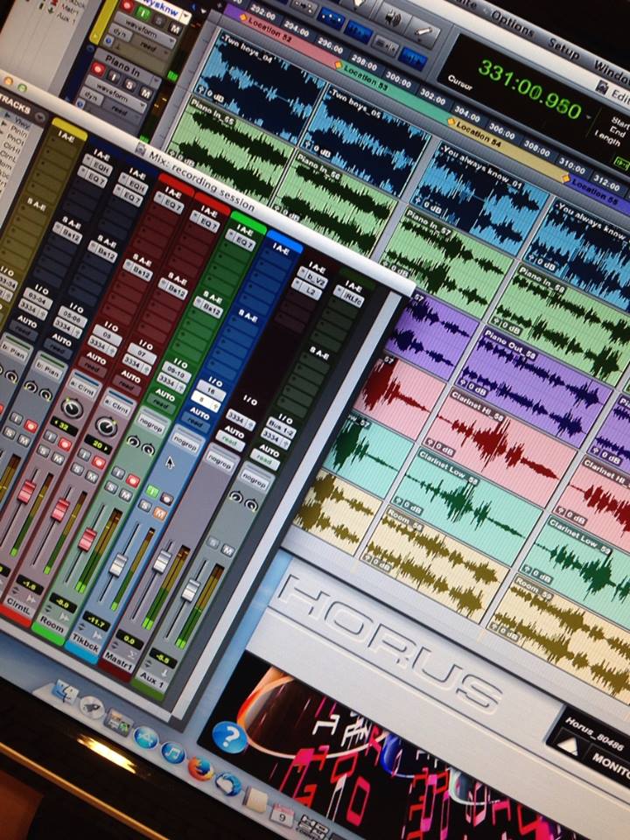Launch the App Store from the dock
630x840 pixels.
point(146,738)
